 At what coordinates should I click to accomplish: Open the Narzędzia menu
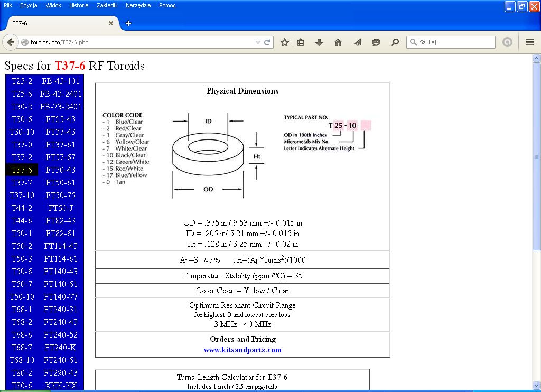pos(138,5)
